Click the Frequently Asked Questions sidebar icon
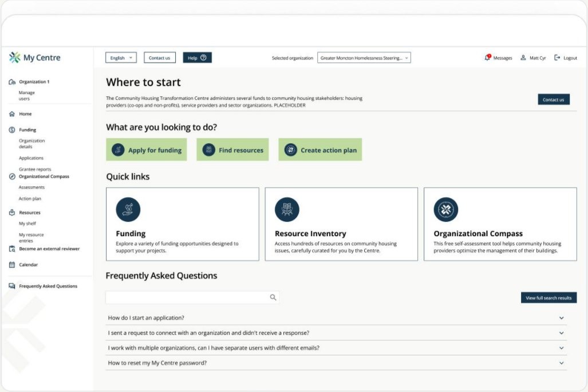The image size is (588, 392). pyautogui.click(x=12, y=286)
